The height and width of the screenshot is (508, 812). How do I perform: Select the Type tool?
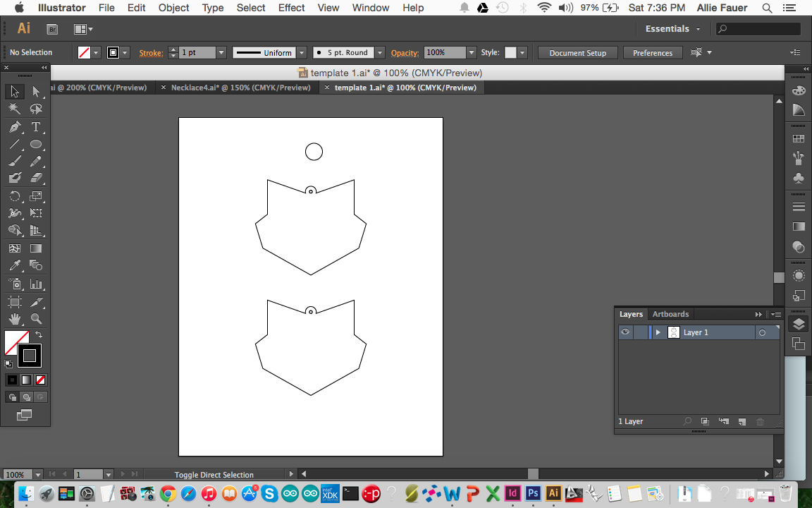click(37, 127)
